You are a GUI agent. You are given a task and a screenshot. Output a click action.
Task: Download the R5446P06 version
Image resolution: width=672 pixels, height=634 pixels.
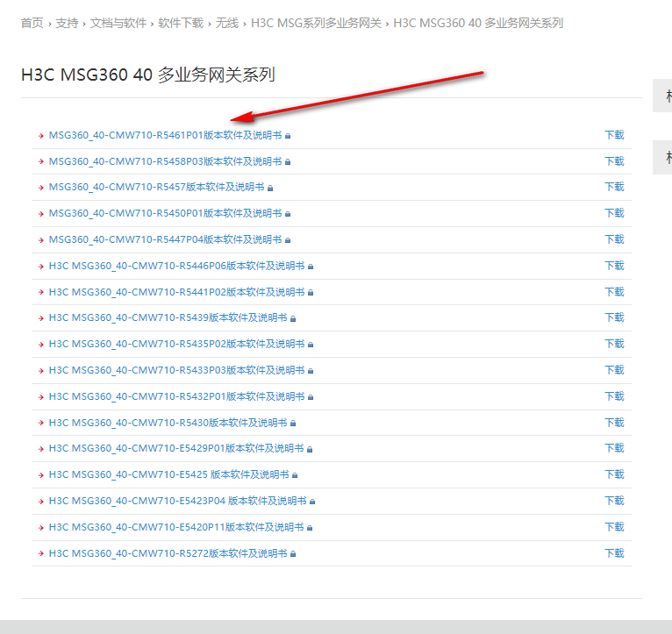click(x=615, y=266)
